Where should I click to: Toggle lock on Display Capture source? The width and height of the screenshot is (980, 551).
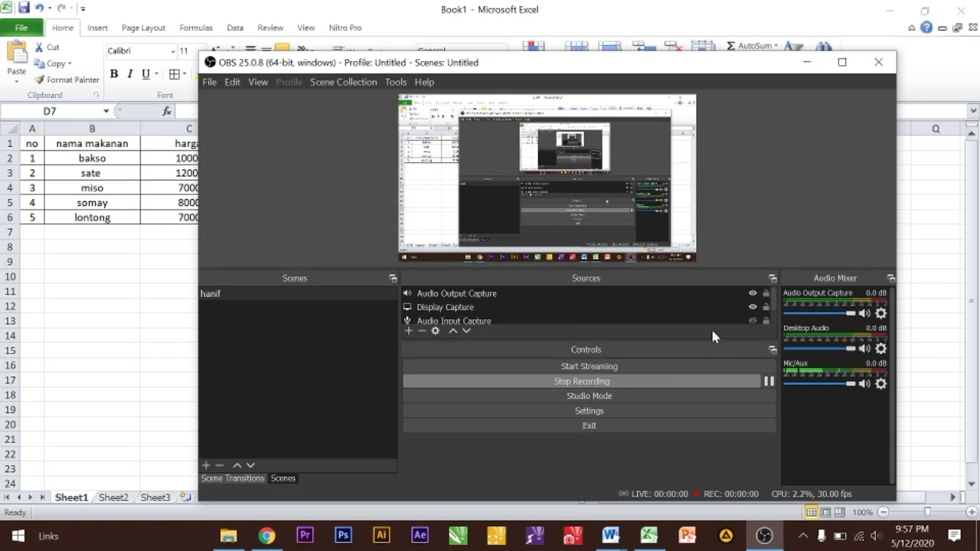[766, 307]
